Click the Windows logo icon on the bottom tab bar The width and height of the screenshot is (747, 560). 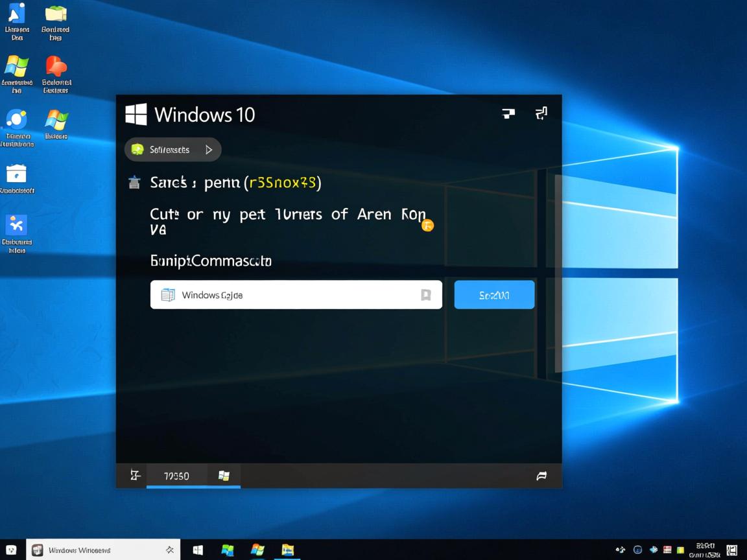[224, 475]
